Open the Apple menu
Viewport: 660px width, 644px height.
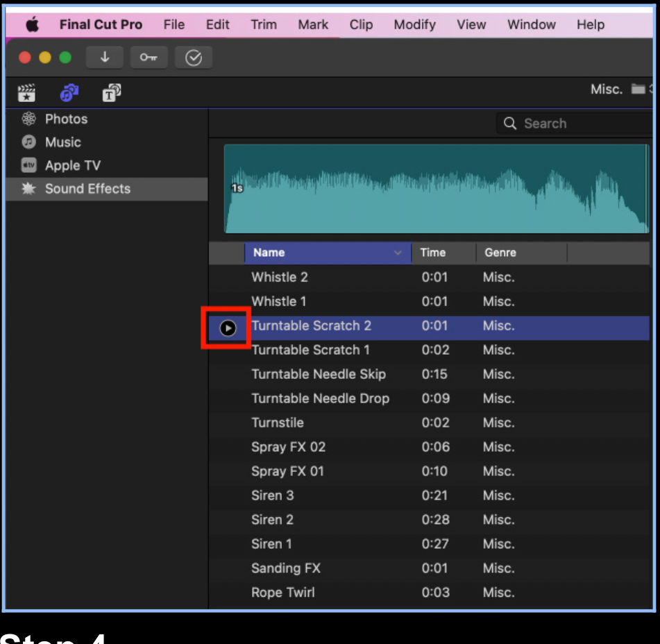click(32, 24)
